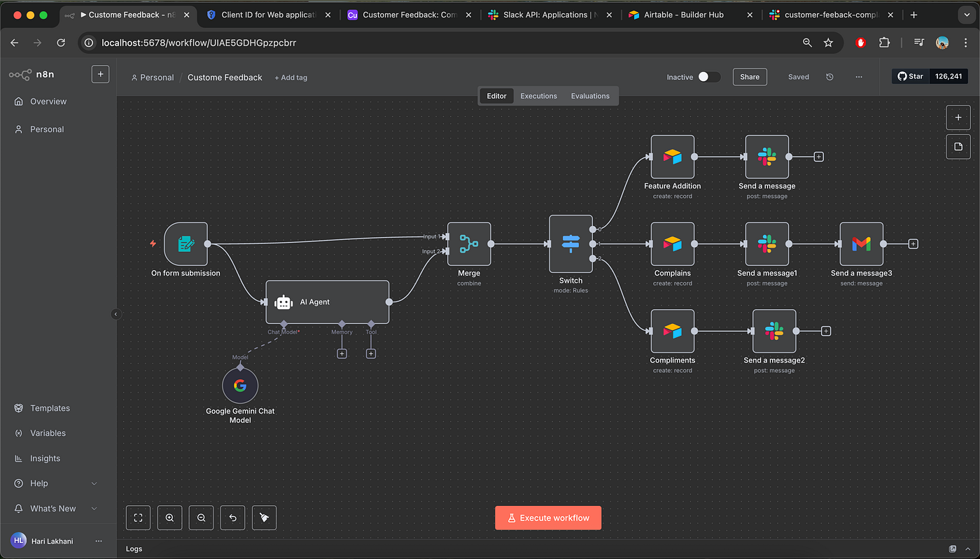Switch to the Executions tab
This screenshot has height=559, width=980.
coord(538,96)
